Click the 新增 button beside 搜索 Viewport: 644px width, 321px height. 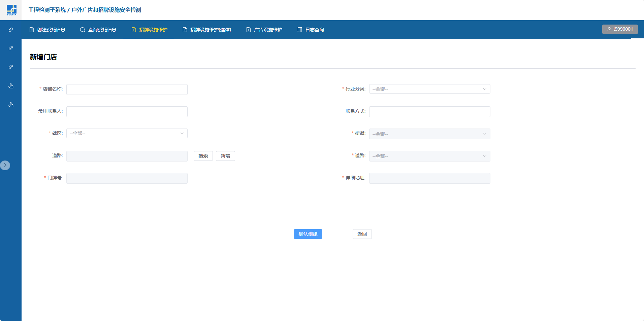click(225, 156)
